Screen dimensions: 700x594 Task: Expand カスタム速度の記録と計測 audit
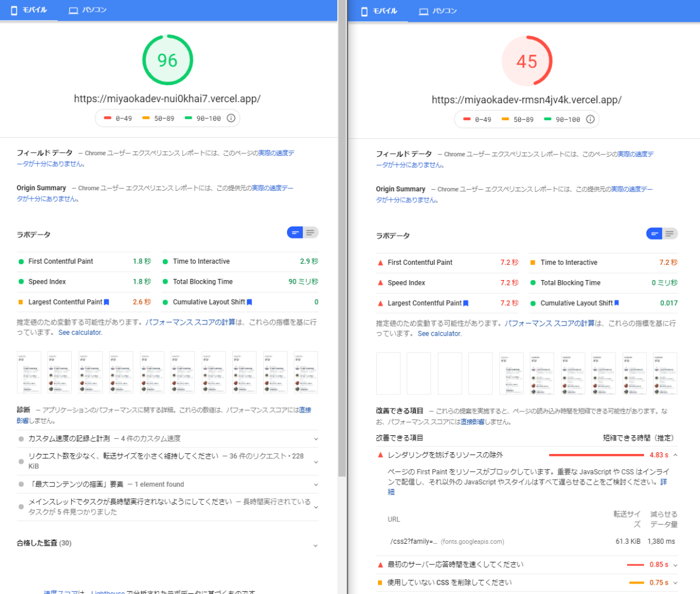[x=168, y=439]
